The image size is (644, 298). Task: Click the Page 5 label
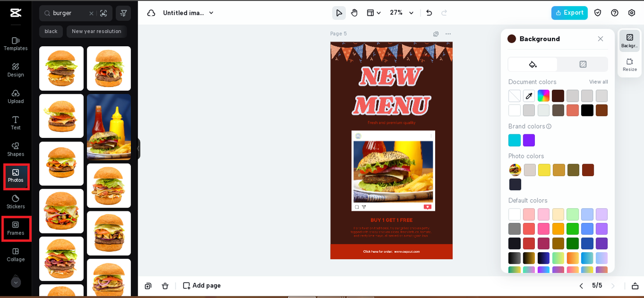coord(338,34)
